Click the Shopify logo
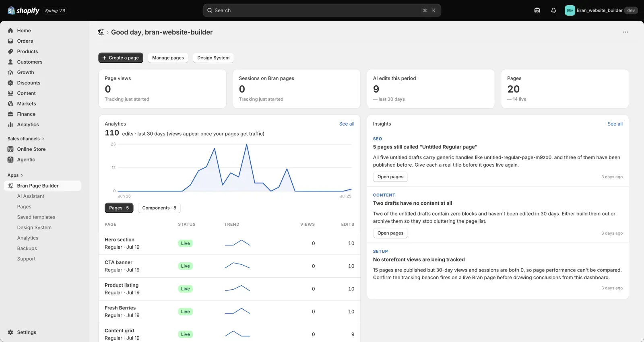 (x=24, y=10)
